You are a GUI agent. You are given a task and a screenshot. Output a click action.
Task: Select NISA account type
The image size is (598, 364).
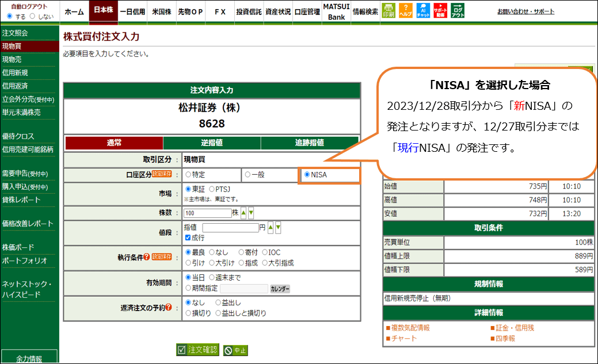coord(307,175)
